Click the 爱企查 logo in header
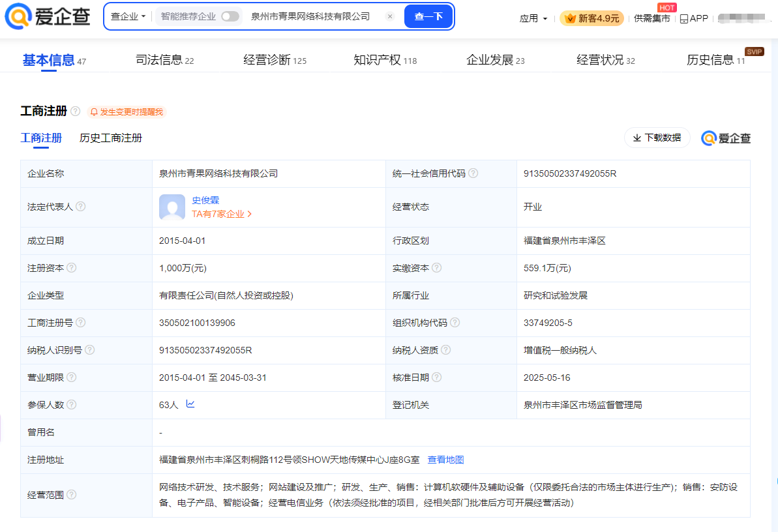 pos(48,17)
